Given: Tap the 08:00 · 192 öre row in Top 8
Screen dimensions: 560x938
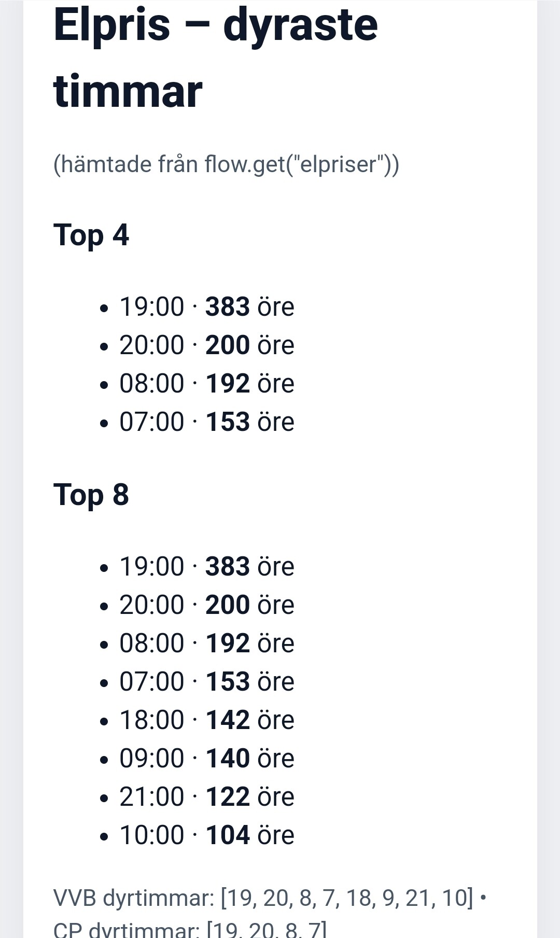Looking at the screenshot, I should (x=206, y=643).
